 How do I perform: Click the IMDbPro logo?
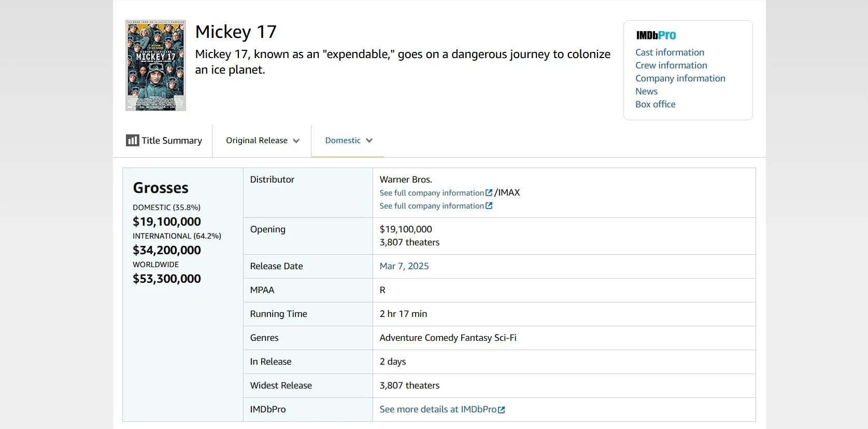tap(656, 35)
